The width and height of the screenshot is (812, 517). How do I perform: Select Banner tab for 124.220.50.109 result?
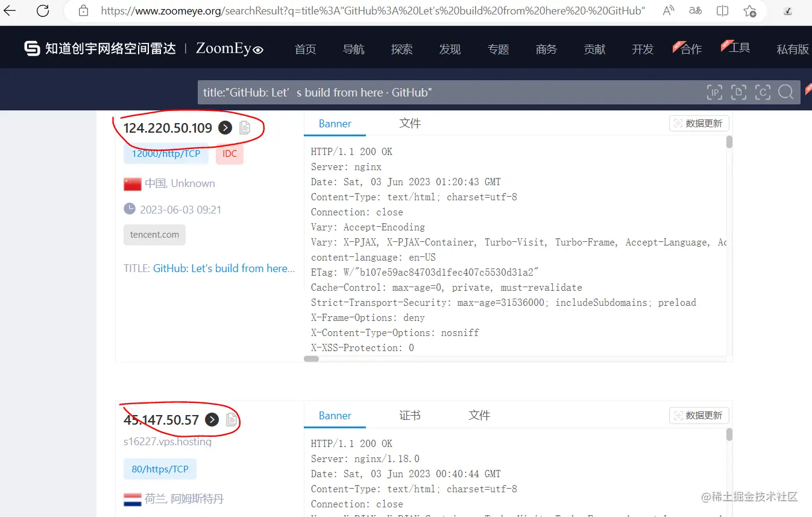pos(335,124)
